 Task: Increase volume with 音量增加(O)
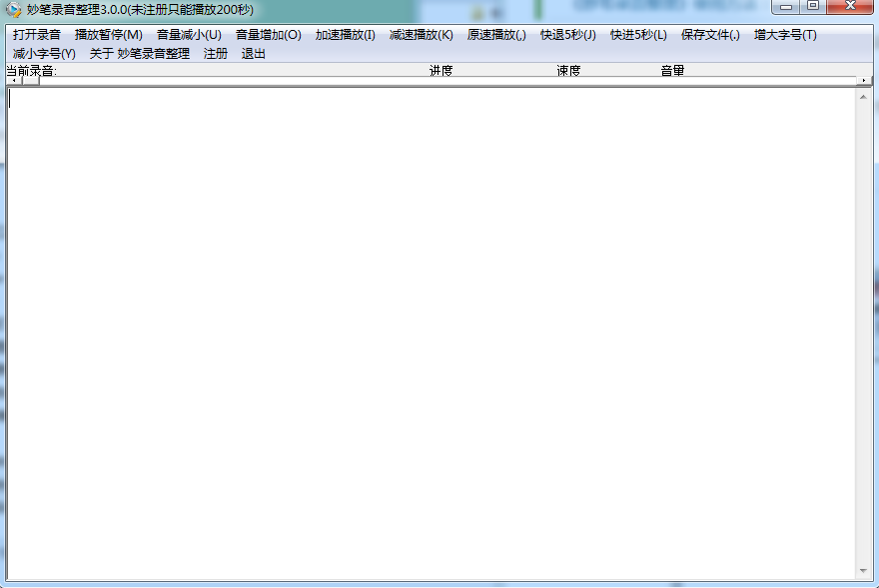click(x=268, y=35)
